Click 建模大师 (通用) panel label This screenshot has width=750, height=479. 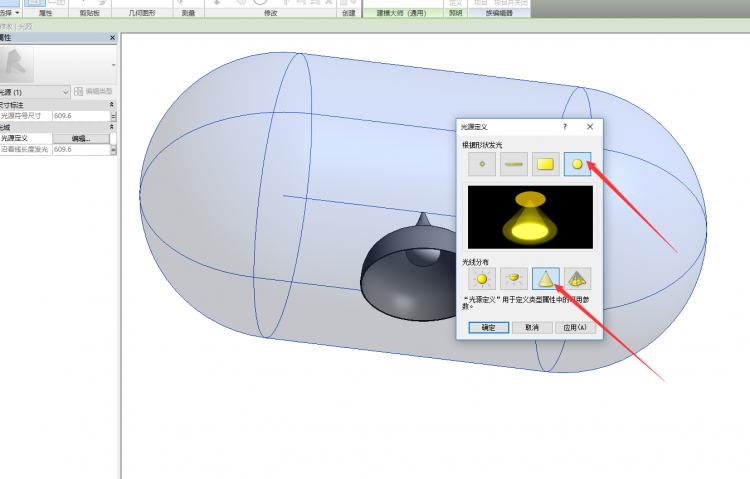click(x=402, y=13)
